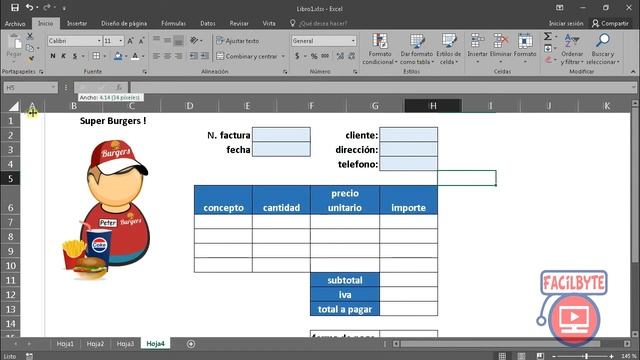Screen dimensions: 640x360
Task: Increase font size with larger A icon
Action: pos(130,41)
